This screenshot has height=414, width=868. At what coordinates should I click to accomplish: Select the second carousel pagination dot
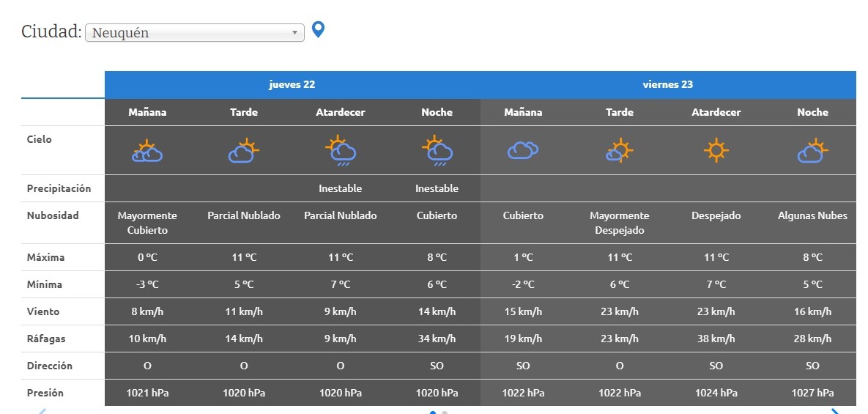445,413
